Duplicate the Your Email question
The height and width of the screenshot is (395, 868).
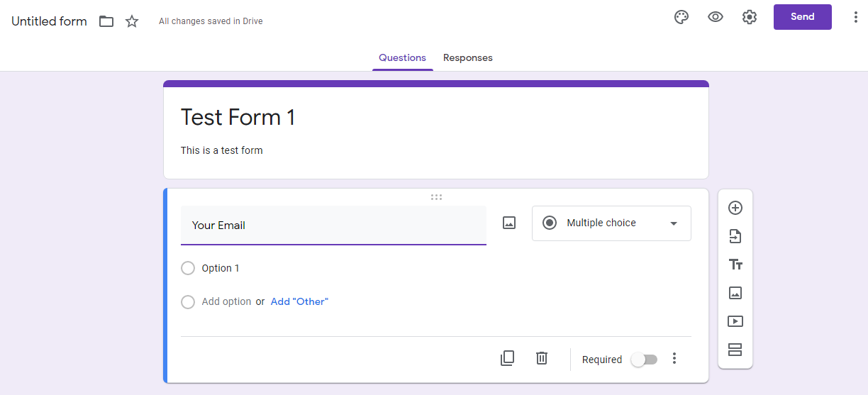[507, 358]
